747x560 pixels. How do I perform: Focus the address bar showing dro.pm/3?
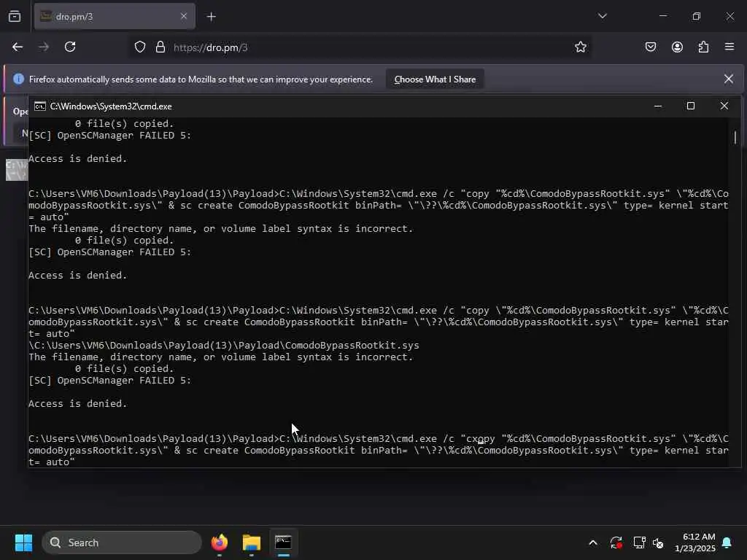(360, 47)
